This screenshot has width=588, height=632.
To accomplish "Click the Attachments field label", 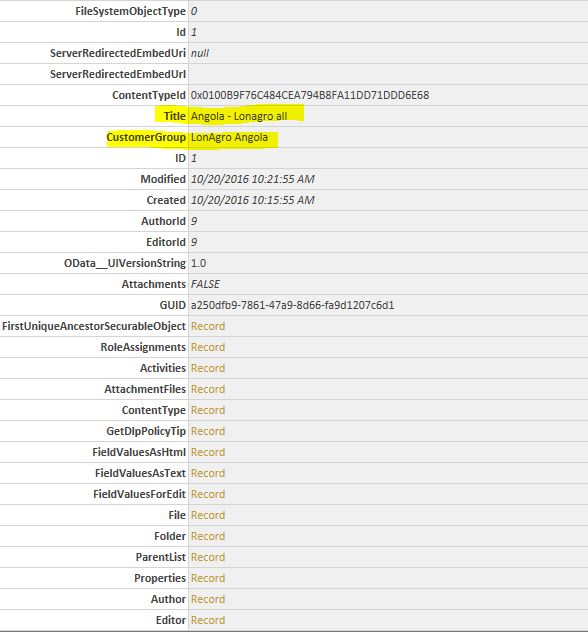I will [x=154, y=284].
